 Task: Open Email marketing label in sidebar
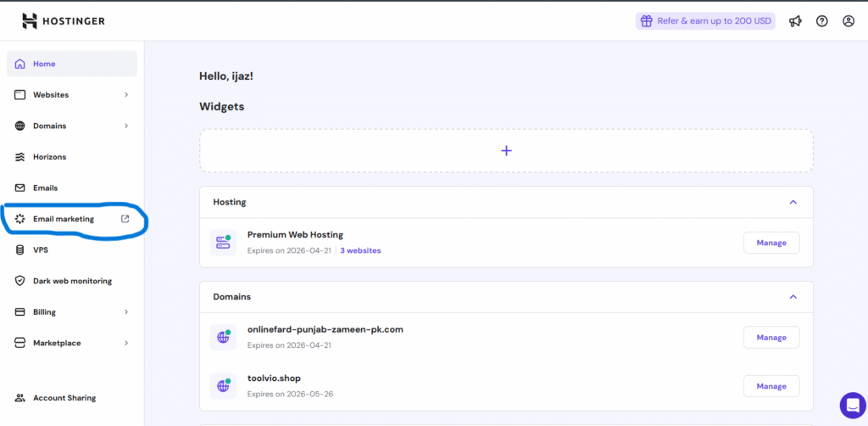click(64, 219)
